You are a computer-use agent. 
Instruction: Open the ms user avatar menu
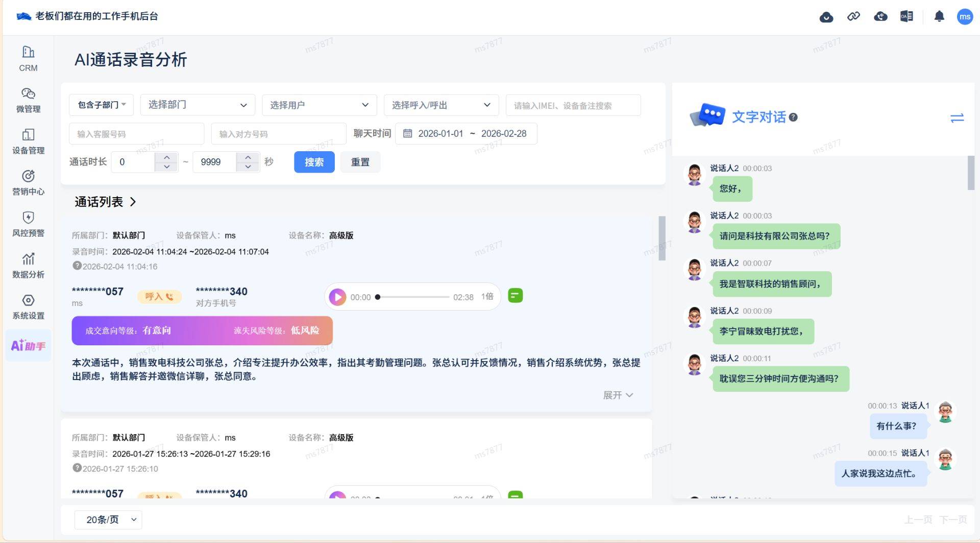click(x=964, y=17)
